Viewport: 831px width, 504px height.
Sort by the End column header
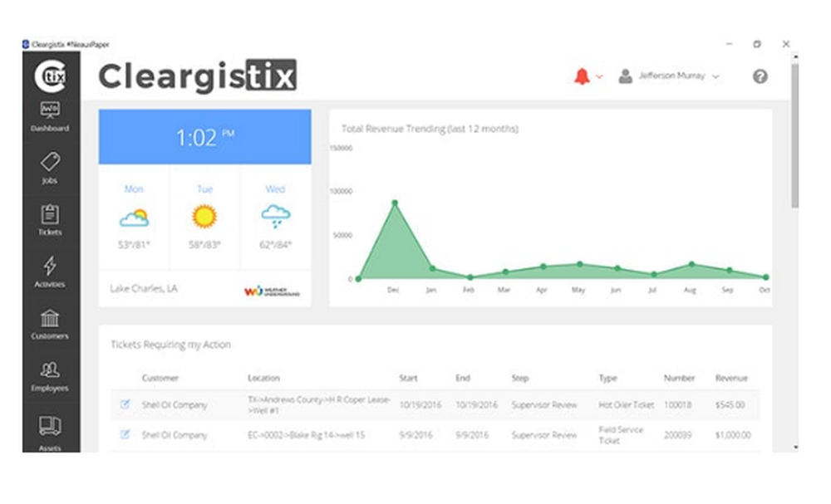(463, 378)
